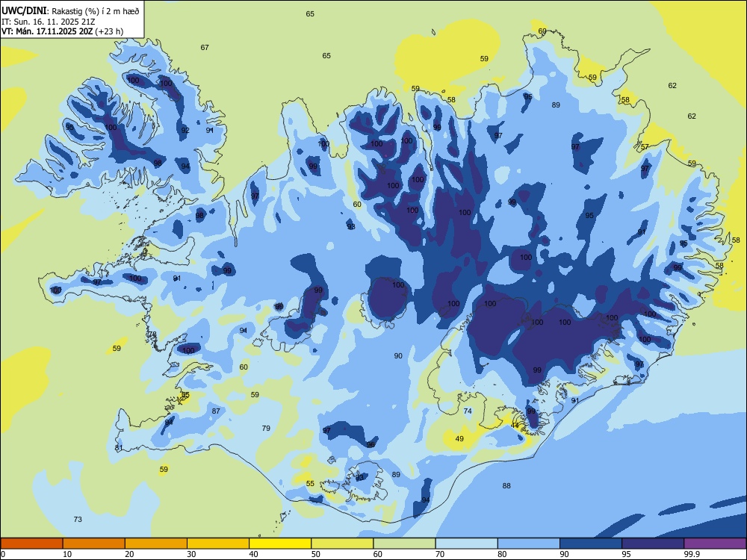Viewport: 747px width, 560px height.
Task: Pick the pale yellow 50–60 legend swatch
Action: (342, 544)
